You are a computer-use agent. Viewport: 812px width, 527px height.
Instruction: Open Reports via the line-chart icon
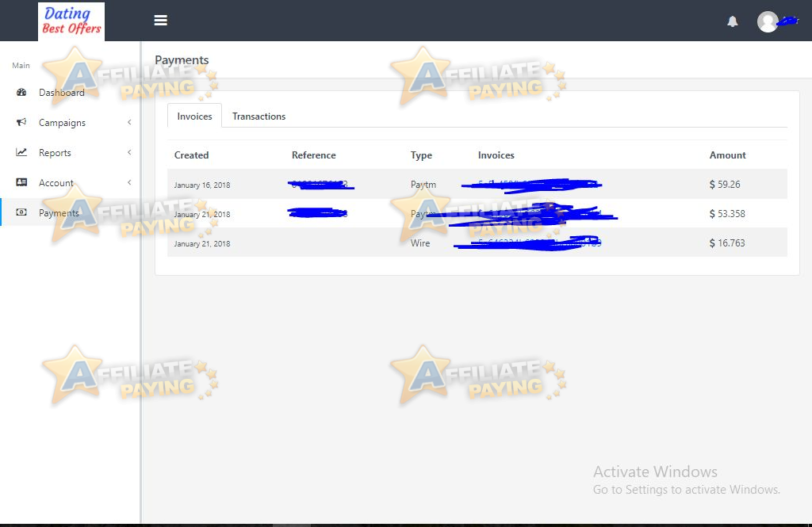pyautogui.click(x=20, y=152)
